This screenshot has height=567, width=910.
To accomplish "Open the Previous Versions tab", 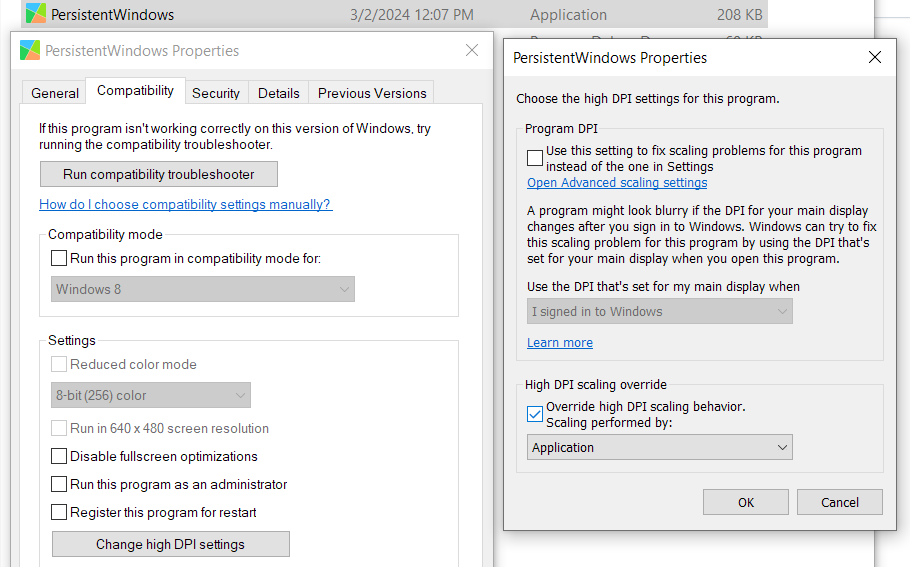I will pyautogui.click(x=372, y=93).
